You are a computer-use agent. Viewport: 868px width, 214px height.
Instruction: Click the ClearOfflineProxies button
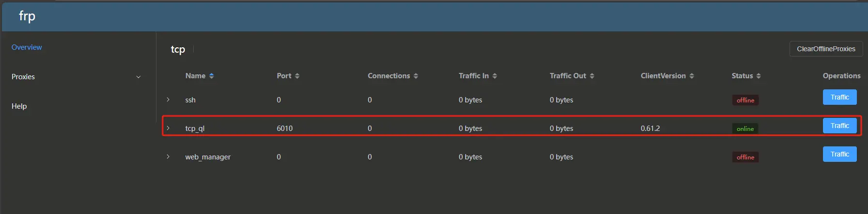(826, 49)
